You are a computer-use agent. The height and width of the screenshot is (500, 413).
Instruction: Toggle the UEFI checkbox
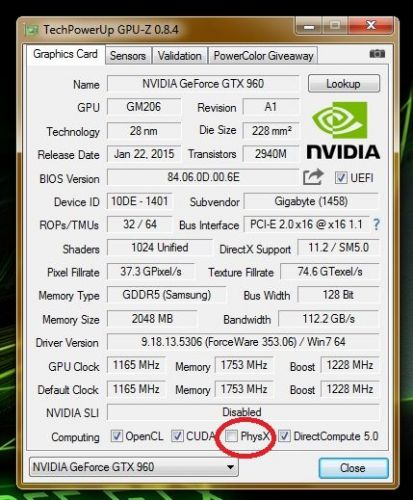[x=341, y=178]
